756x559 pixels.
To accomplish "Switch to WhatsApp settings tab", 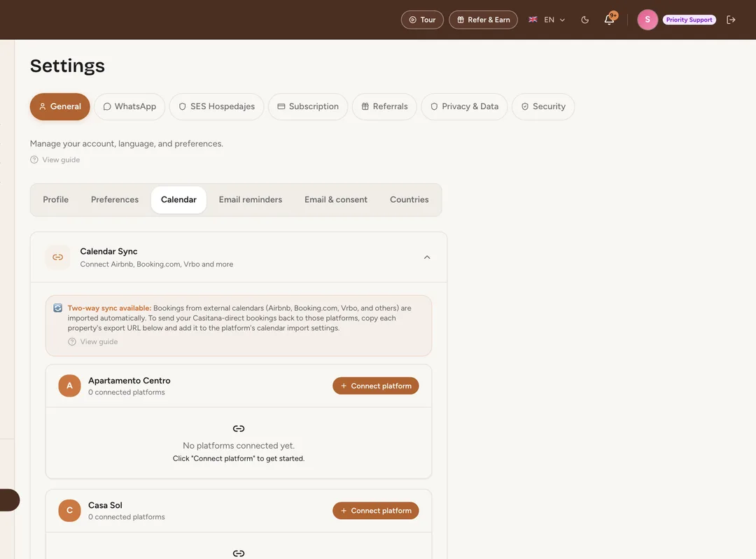I will coord(129,106).
